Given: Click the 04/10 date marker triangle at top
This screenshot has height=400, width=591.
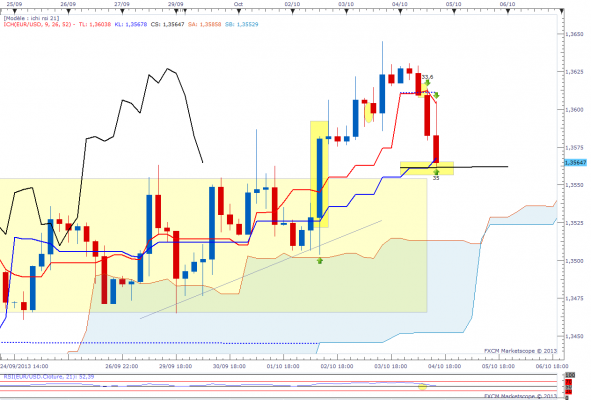Looking at the screenshot, I should 400,12.
